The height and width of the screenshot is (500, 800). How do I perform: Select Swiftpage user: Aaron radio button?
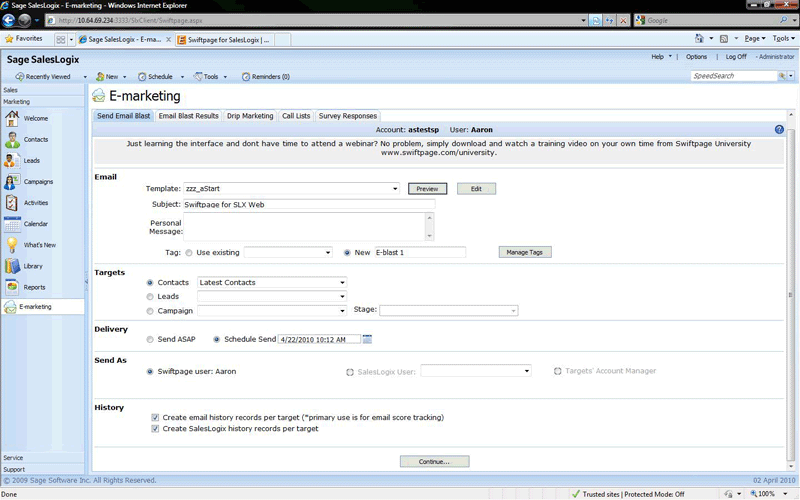(x=150, y=371)
